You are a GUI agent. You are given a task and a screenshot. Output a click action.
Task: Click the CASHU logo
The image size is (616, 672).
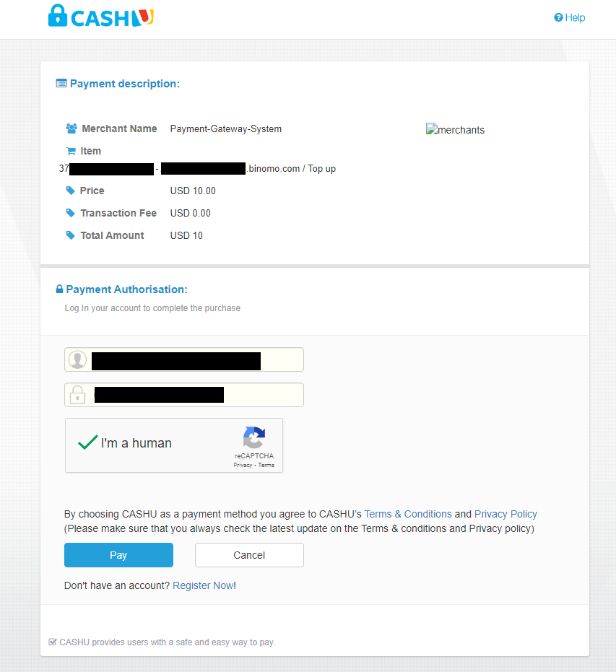coord(100,15)
